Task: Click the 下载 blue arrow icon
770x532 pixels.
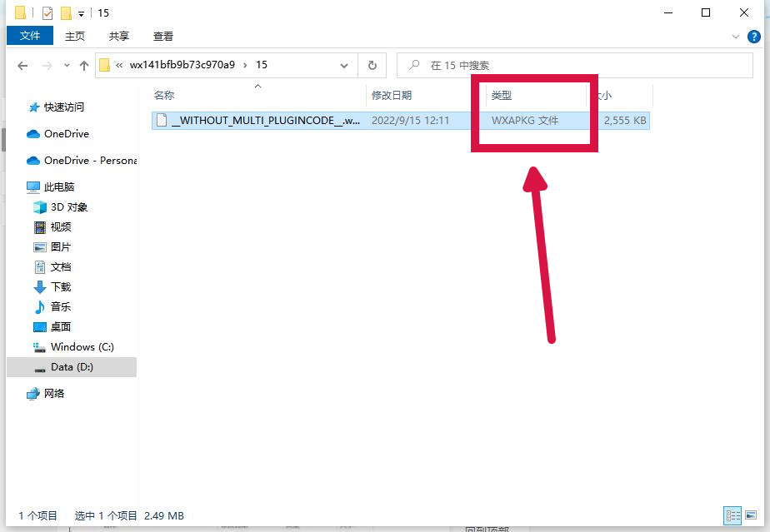Action: (40, 287)
